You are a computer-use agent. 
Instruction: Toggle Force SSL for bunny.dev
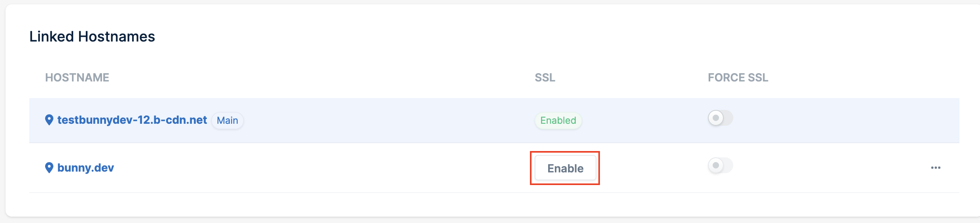(720, 165)
